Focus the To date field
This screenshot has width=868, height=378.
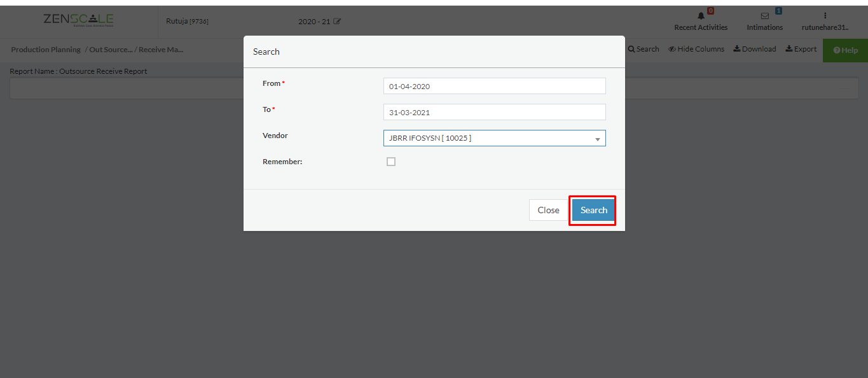click(494, 112)
